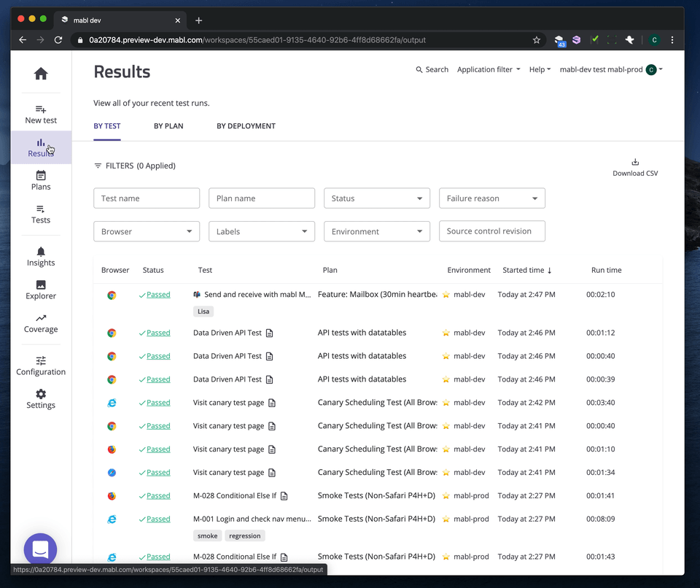Screen dimensions: 700x588
Task: Click the M-001 Login and check nav menu test
Action: tap(252, 519)
